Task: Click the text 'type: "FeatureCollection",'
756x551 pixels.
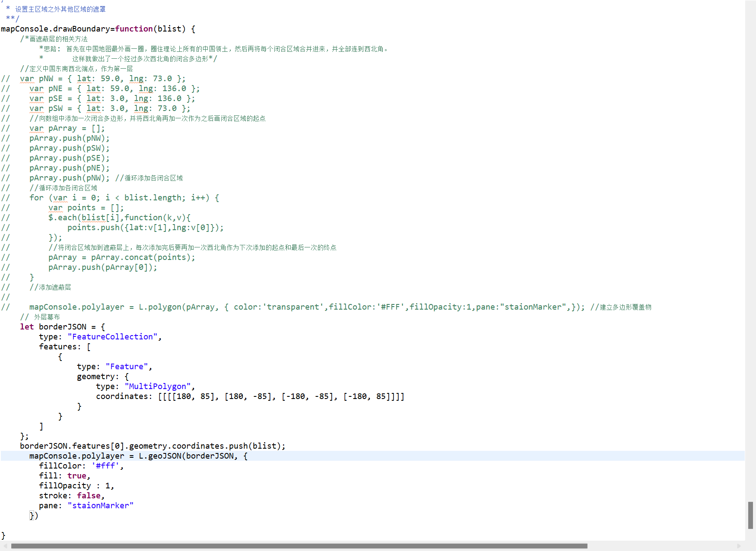Action: tap(100, 337)
